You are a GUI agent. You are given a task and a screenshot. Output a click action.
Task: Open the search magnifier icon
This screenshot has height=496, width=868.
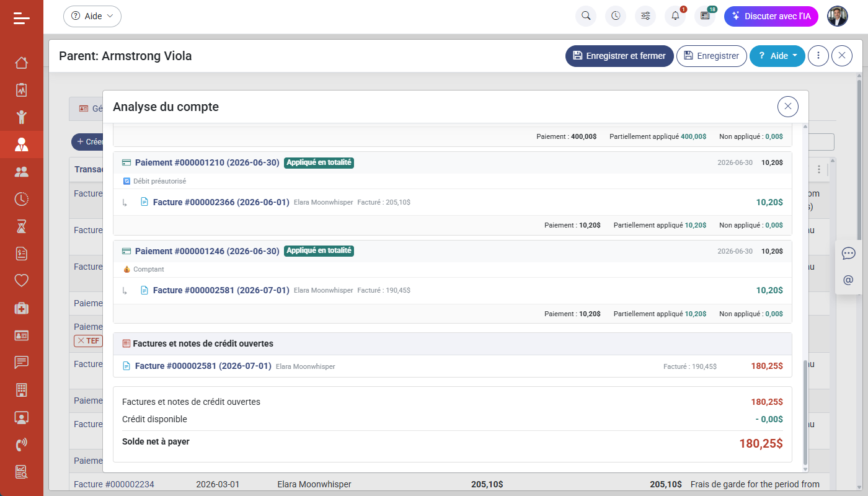586,16
